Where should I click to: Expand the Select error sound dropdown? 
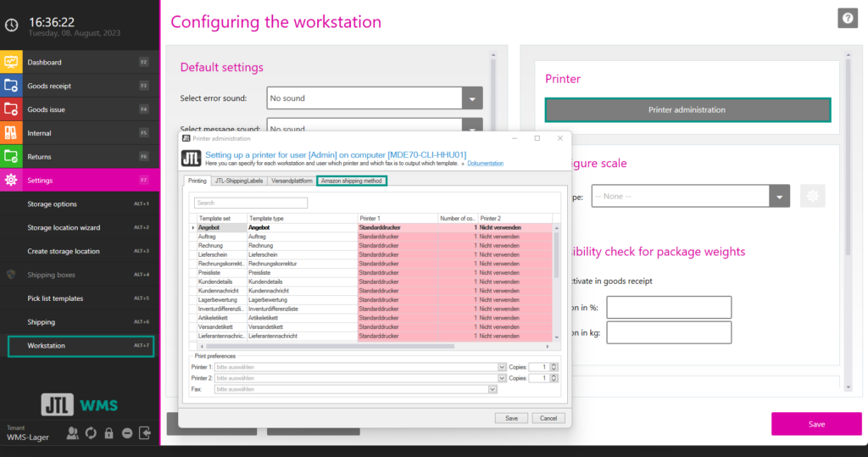(472, 98)
